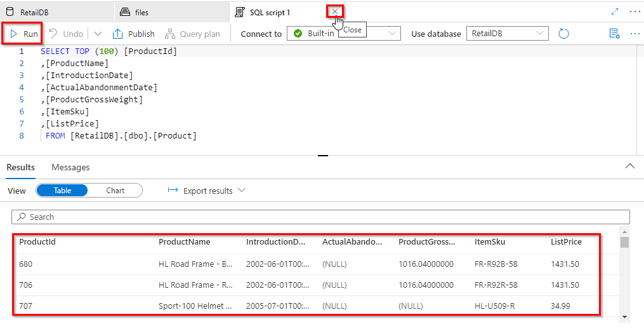This screenshot has height=331, width=644.
Task: Refresh the database list
Action: 563,34
